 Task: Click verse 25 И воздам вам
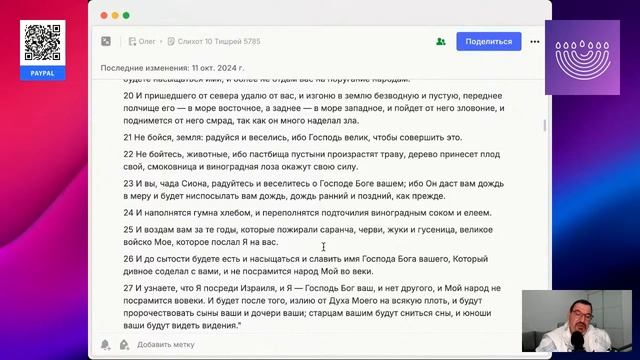[308, 236]
